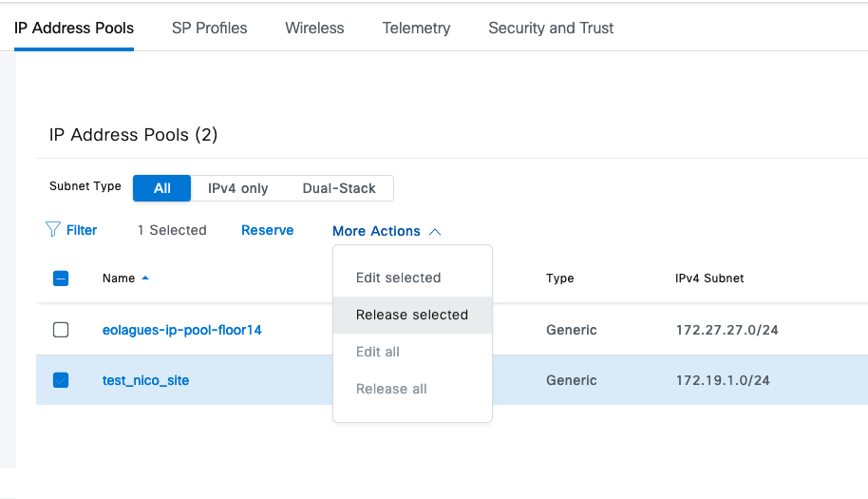Choose Release selected from the menu
The height and width of the screenshot is (499, 868).
pyautogui.click(x=411, y=315)
